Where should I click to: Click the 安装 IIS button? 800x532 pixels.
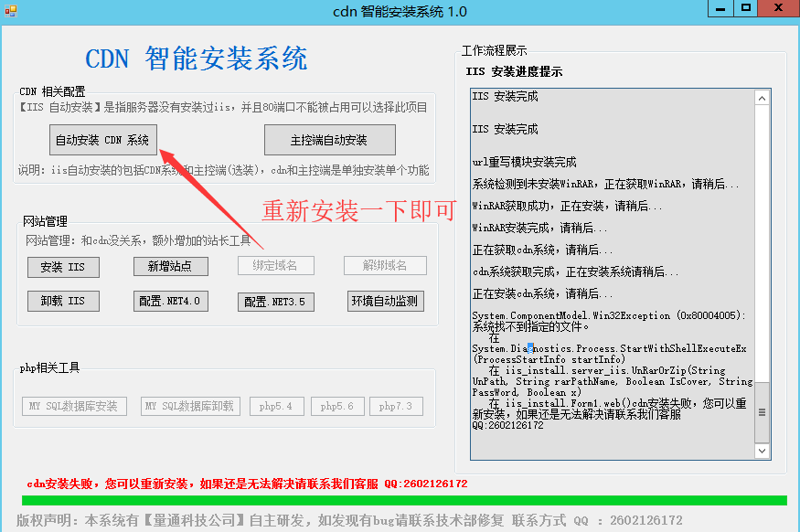pyautogui.click(x=63, y=267)
